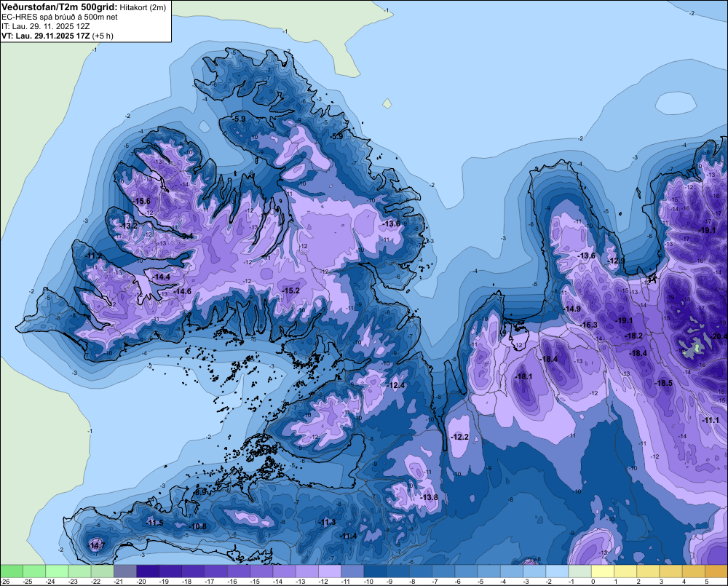The width and height of the screenshot is (728, 586).
Task: Pick the legend swatch between -10 and -9
Action: pos(375,571)
